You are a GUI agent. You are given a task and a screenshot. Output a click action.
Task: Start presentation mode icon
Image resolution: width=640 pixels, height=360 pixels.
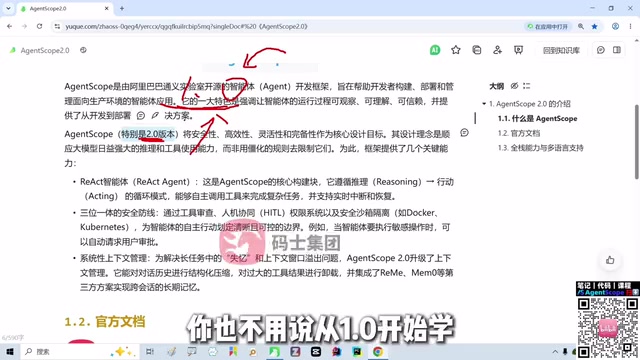[518, 50]
